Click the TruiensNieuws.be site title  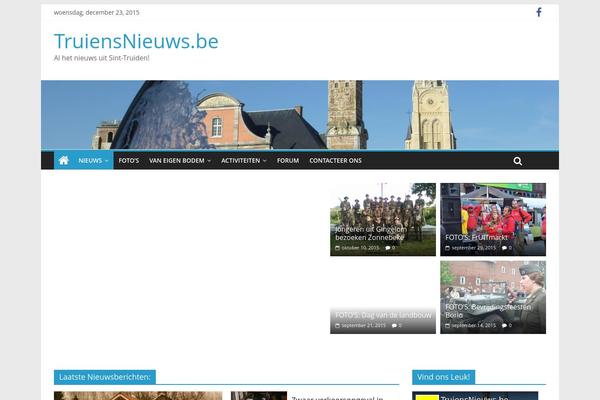click(x=136, y=41)
